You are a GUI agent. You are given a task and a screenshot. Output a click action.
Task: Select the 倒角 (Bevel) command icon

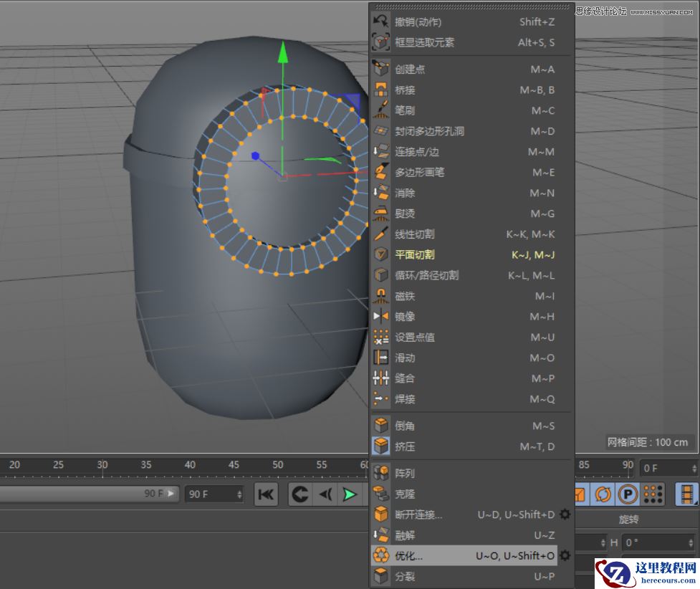click(380, 425)
